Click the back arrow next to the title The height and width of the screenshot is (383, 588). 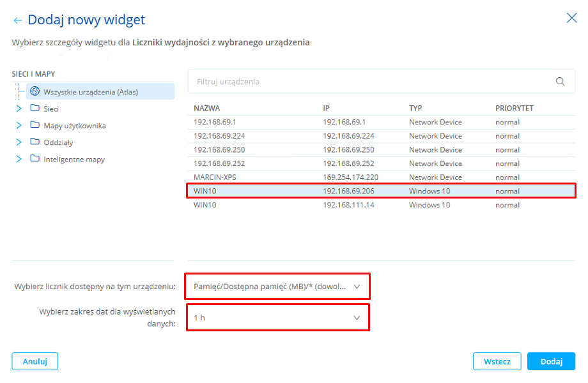[x=17, y=21]
